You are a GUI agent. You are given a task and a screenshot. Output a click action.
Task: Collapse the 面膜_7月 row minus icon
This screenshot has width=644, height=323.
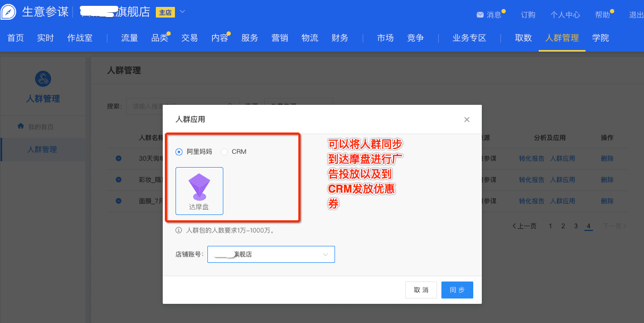point(119,201)
